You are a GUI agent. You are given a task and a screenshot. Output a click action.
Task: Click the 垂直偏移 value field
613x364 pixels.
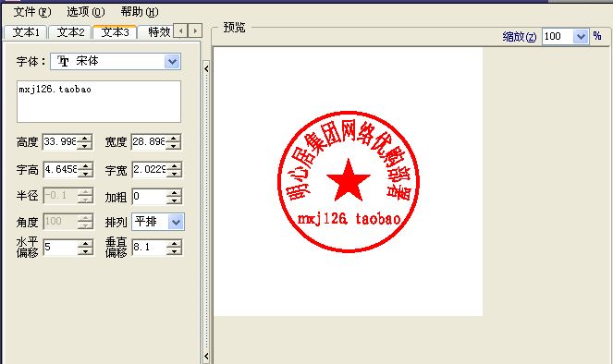[x=149, y=248]
